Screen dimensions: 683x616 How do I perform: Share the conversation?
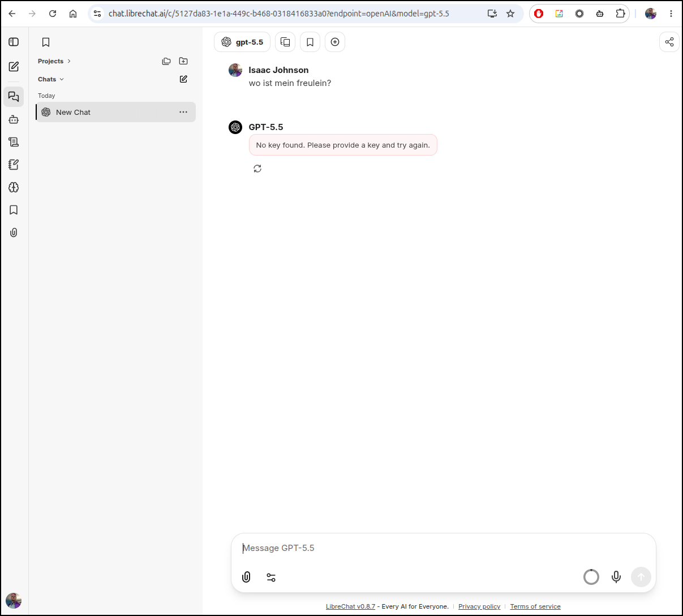tap(669, 42)
